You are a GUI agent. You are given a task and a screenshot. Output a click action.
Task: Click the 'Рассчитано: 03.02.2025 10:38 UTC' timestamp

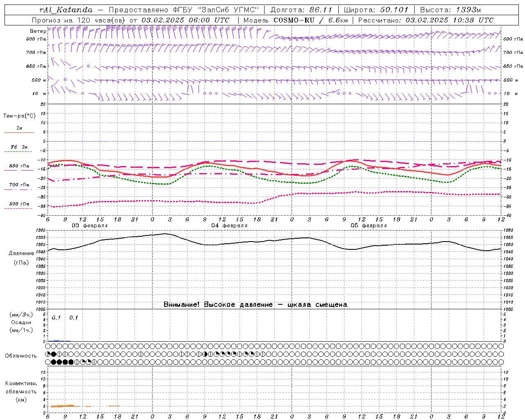click(x=426, y=20)
